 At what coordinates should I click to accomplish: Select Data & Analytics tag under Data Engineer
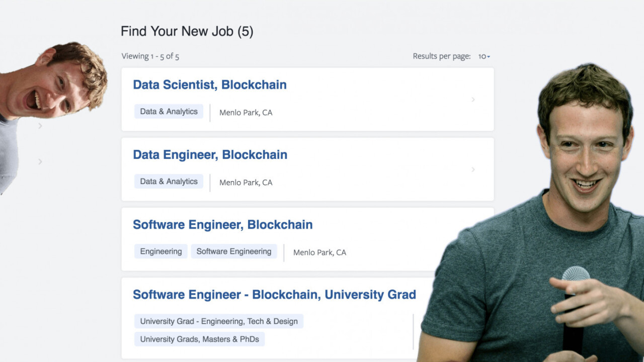click(169, 182)
